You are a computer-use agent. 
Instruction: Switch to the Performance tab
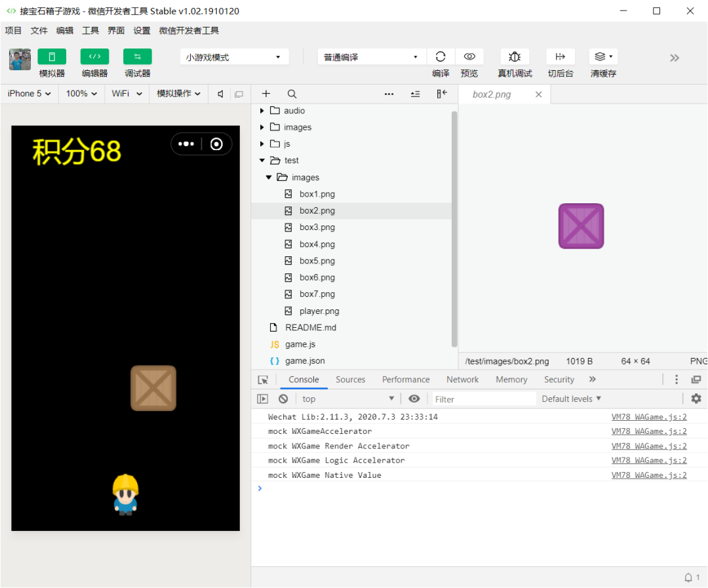406,380
